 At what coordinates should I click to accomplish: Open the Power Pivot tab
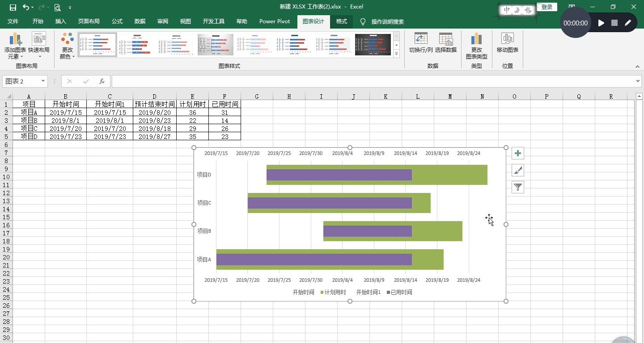[x=275, y=21]
